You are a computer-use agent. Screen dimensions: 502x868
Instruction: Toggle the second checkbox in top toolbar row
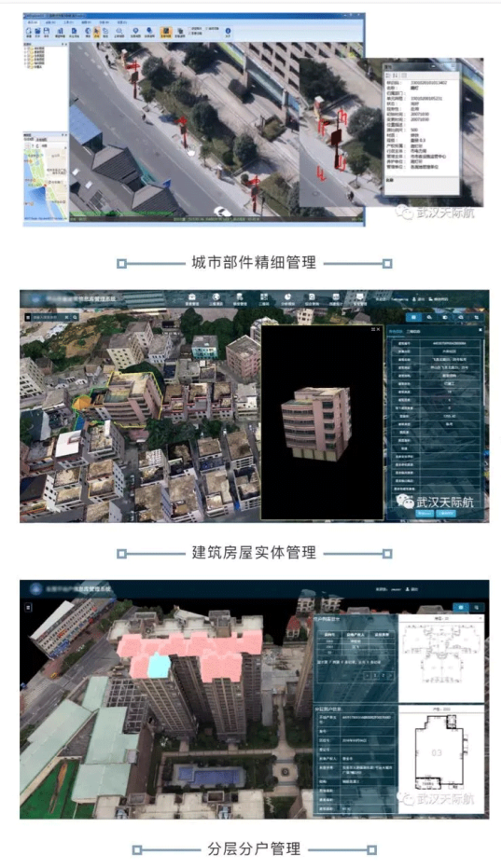click(207, 28)
